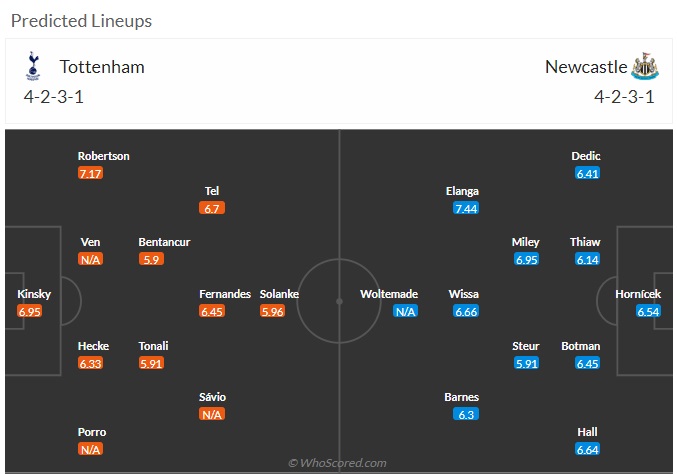Open the Newcastle team name link
Image resolution: width=677 pixels, height=474 pixels.
(x=586, y=67)
